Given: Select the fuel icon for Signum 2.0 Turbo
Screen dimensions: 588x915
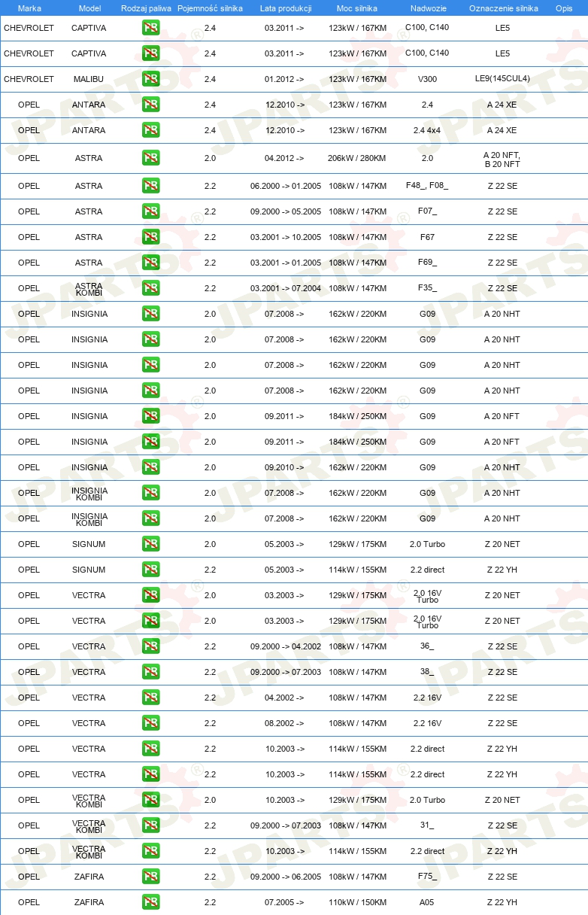Looking at the screenshot, I should click(151, 544).
